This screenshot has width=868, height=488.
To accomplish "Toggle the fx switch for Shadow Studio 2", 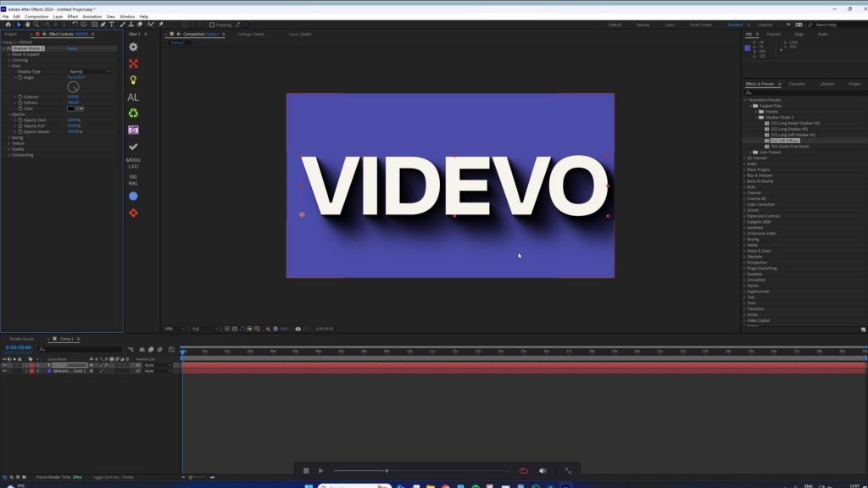I will 8,48.
